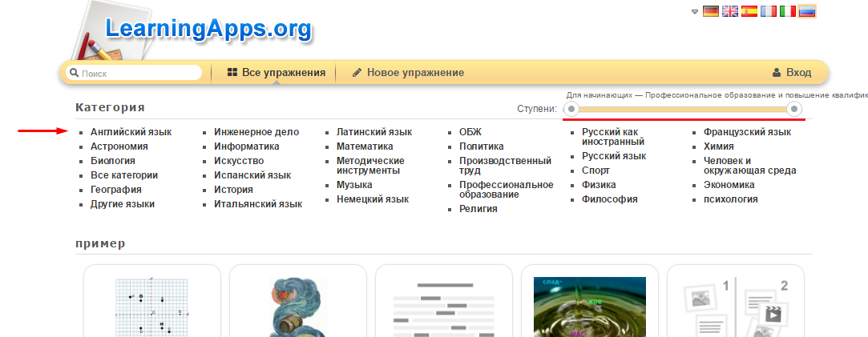Pick the French flag language icon
The height and width of the screenshot is (337, 868).
point(769,11)
